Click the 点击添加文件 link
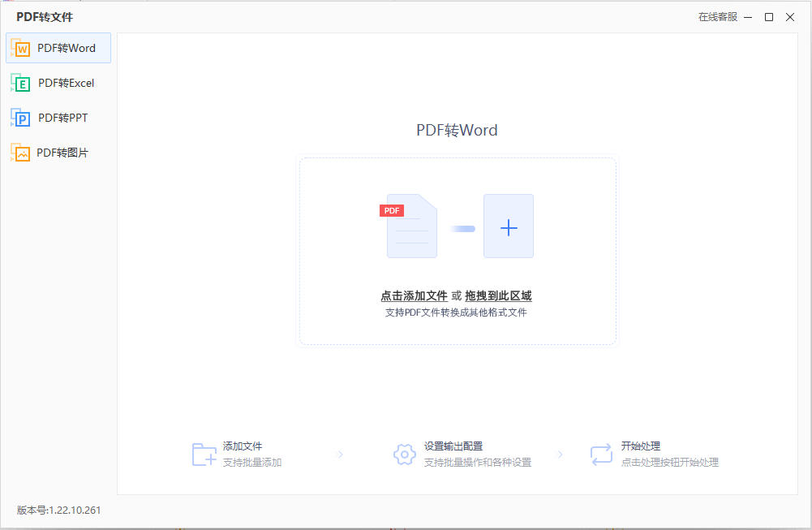 414,295
